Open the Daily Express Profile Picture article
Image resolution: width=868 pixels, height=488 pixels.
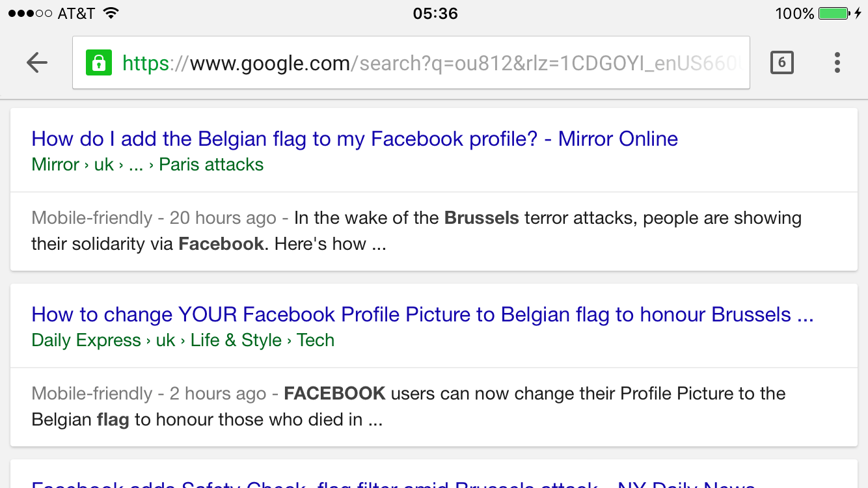(422, 314)
